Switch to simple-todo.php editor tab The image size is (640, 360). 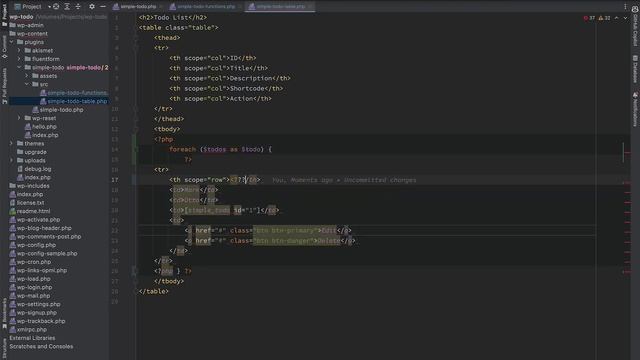[138, 7]
